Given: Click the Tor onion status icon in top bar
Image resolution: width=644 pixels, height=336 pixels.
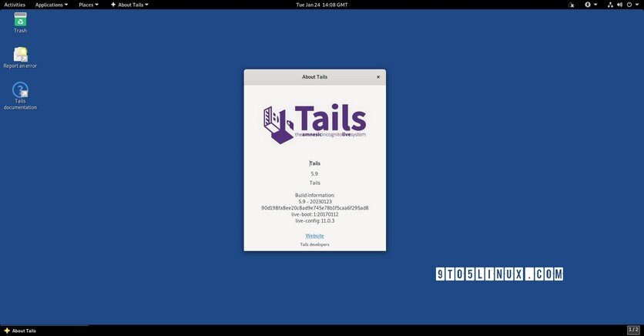Looking at the screenshot, I should click(x=571, y=5).
